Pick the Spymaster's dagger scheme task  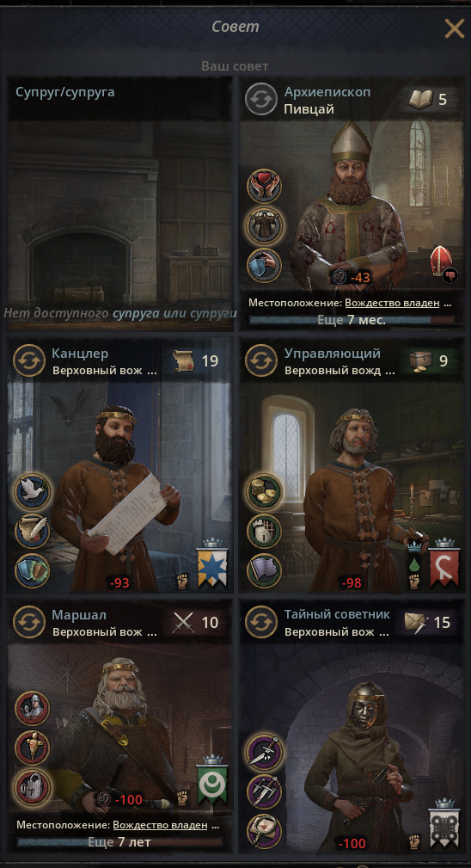[264, 751]
